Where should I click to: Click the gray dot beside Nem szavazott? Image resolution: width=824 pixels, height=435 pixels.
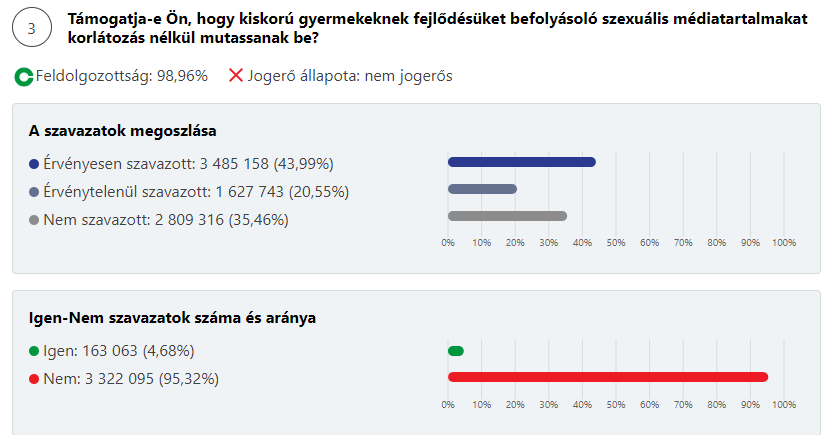(34, 220)
